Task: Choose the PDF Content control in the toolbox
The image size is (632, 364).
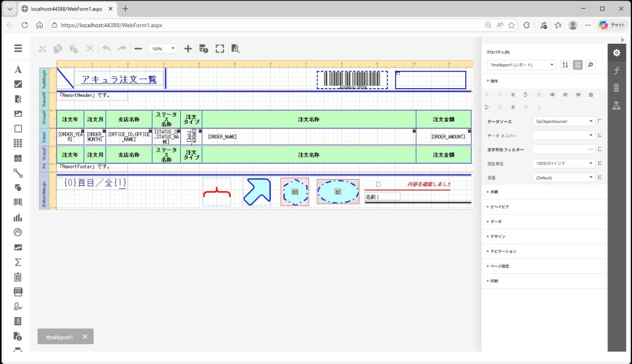Action: pos(18,291)
